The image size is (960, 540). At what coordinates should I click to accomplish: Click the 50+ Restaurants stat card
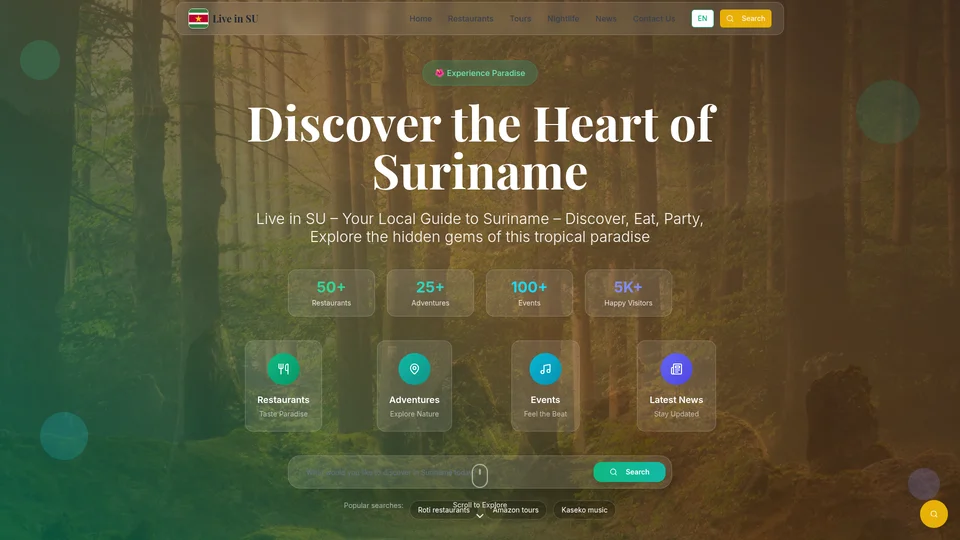pos(331,293)
